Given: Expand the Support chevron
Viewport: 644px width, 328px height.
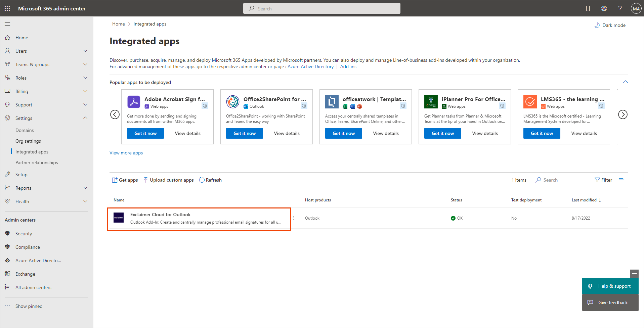Looking at the screenshot, I should coord(85,105).
